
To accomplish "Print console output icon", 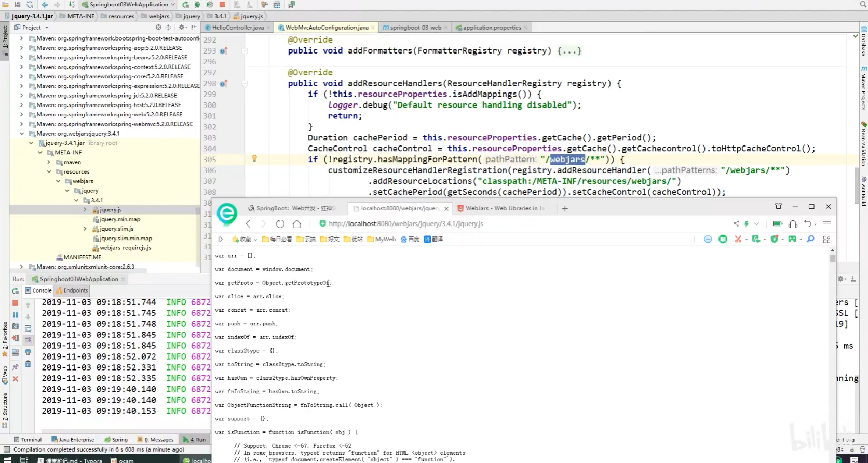I will 28,352.
